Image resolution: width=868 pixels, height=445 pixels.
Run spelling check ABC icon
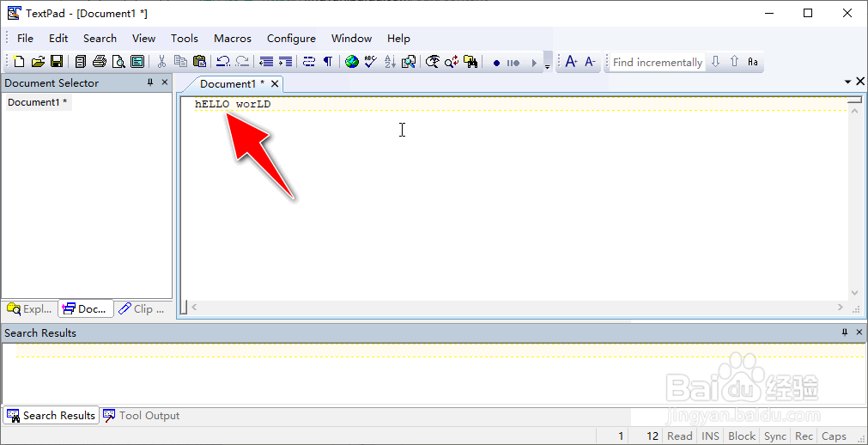coord(371,62)
